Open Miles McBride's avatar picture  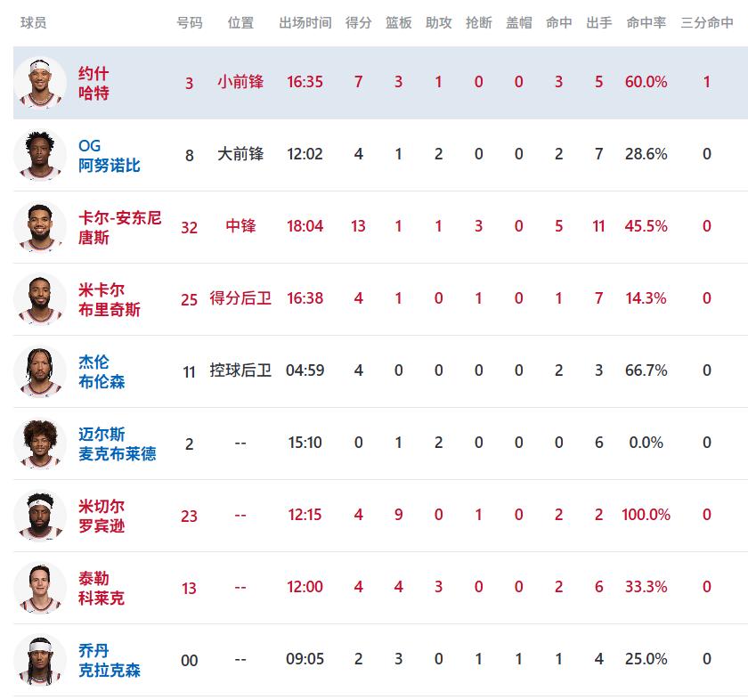tap(40, 444)
